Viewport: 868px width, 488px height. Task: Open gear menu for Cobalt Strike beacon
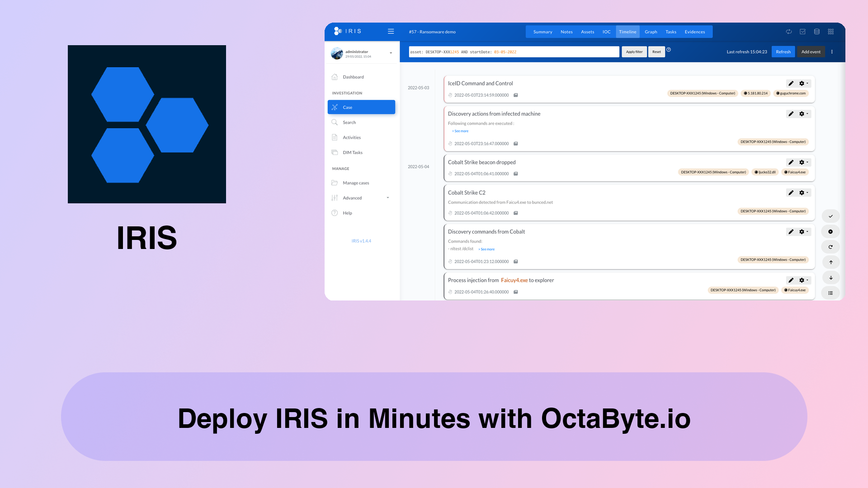pos(804,162)
